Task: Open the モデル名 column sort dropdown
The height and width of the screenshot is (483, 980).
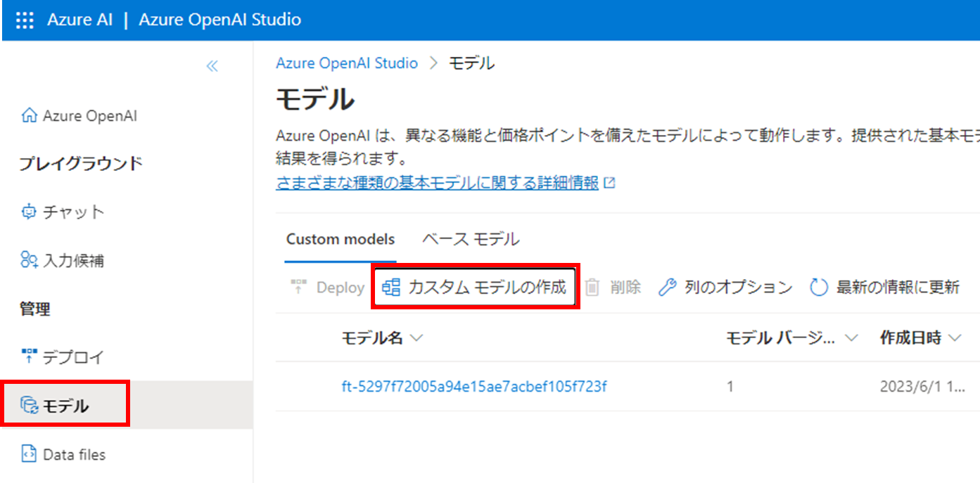Action: tap(416, 337)
